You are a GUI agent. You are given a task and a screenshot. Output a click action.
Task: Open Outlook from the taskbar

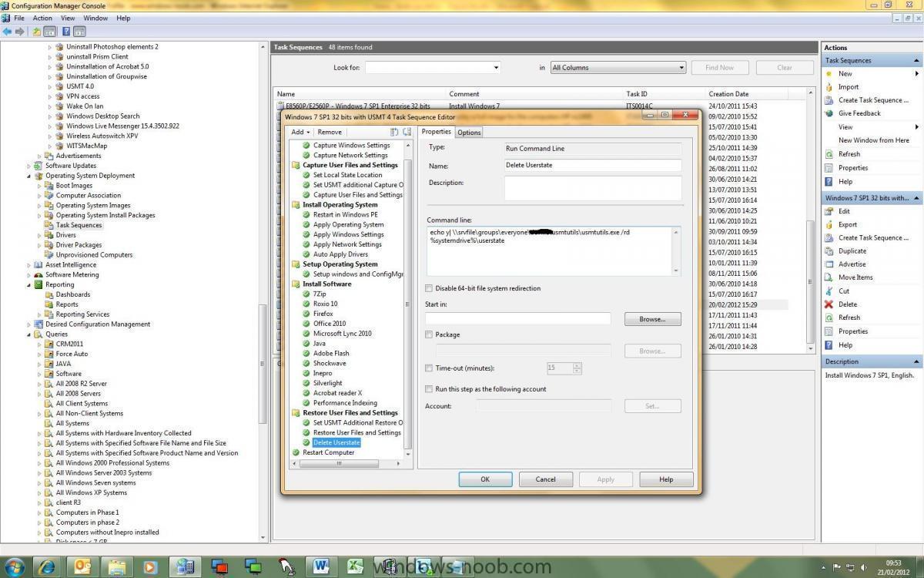[x=82, y=566]
